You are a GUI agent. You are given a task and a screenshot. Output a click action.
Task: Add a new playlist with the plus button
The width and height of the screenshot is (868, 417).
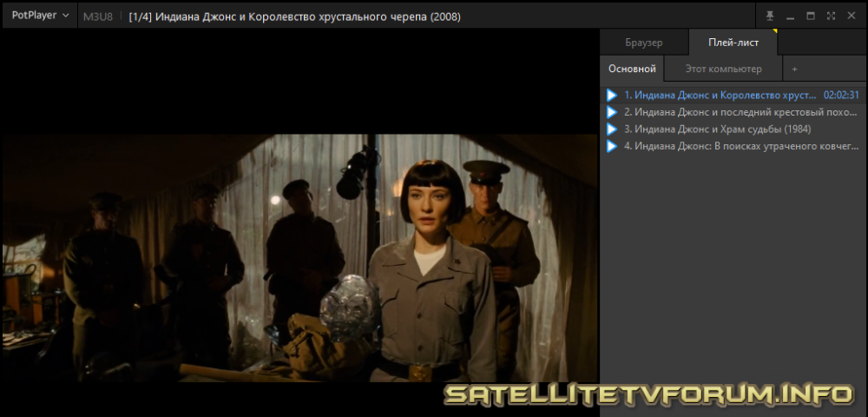coord(794,69)
